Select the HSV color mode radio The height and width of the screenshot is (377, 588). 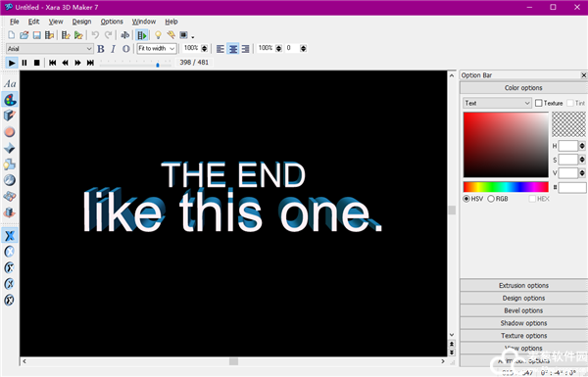(466, 199)
